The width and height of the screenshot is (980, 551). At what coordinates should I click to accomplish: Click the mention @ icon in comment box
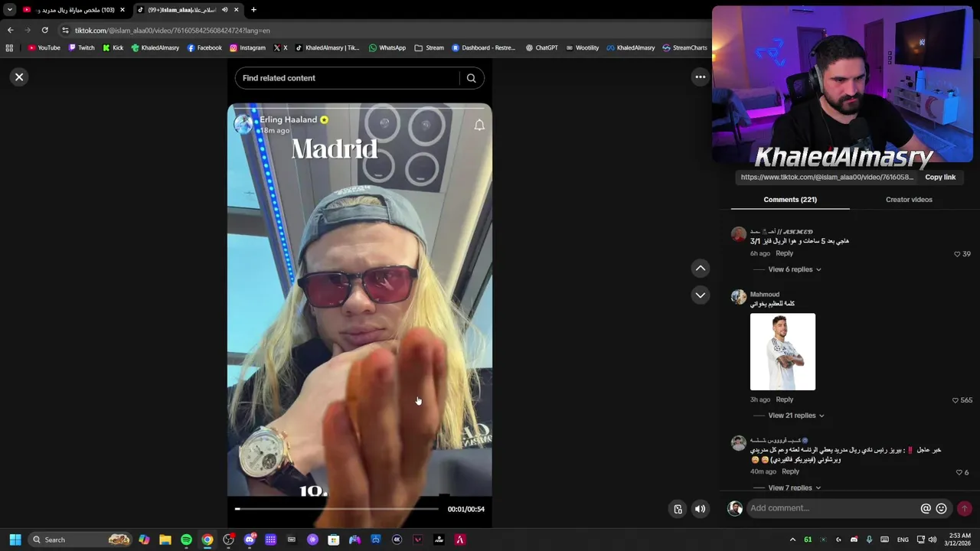coord(926,508)
